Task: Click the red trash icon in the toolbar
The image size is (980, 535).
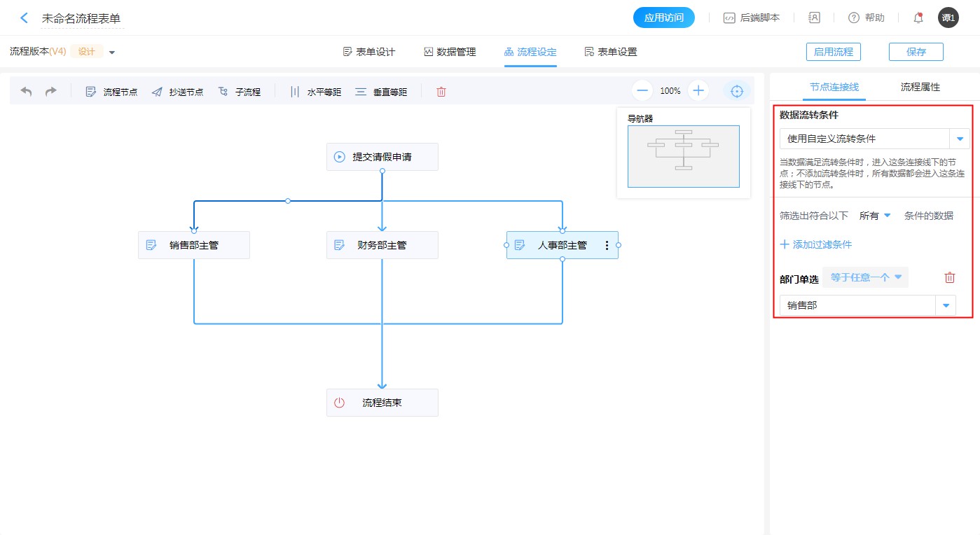Action: (441, 92)
